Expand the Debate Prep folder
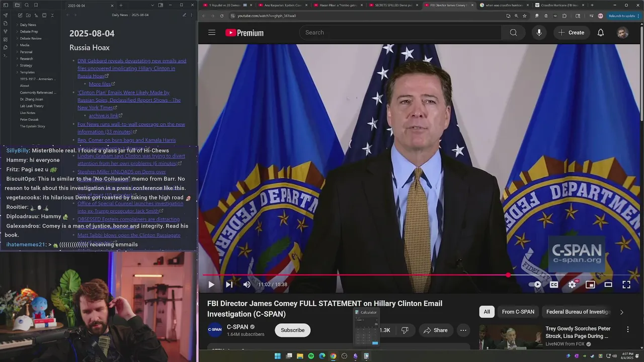 pyautogui.click(x=29, y=32)
